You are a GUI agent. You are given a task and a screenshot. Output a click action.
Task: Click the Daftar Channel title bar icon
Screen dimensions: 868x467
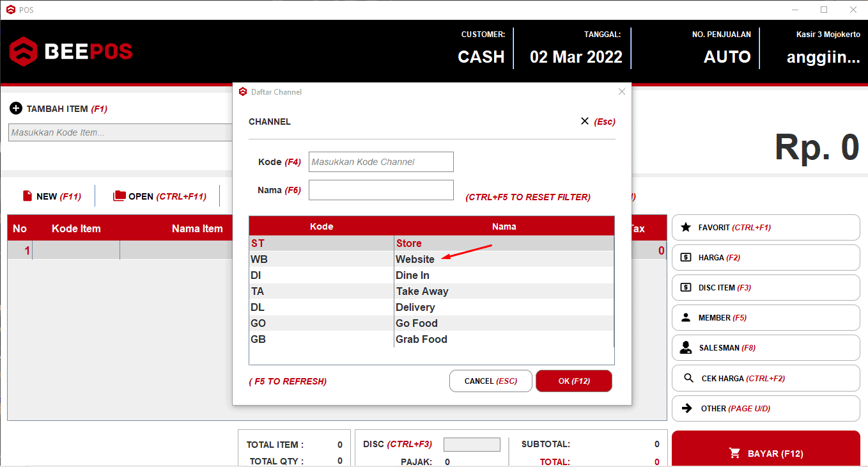click(x=243, y=91)
